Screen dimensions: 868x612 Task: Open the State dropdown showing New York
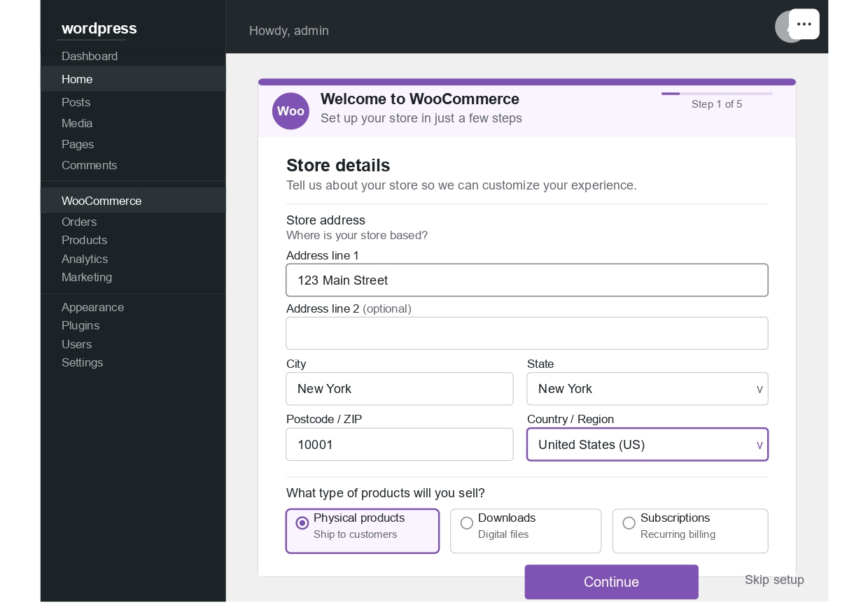pos(647,389)
